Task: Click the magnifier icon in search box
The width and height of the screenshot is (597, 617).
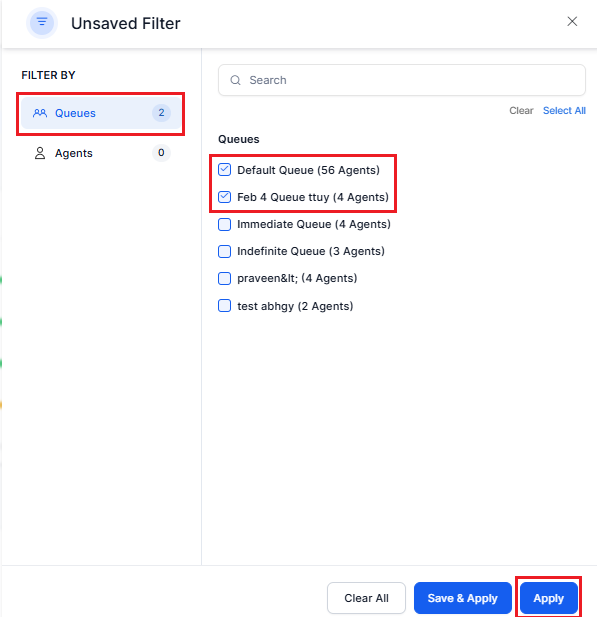Action: 235,80
